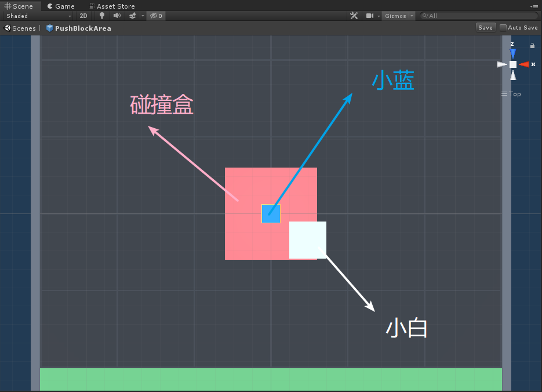Open the scene tab options menu
Screen dimensions: 542x392
click(533, 6)
